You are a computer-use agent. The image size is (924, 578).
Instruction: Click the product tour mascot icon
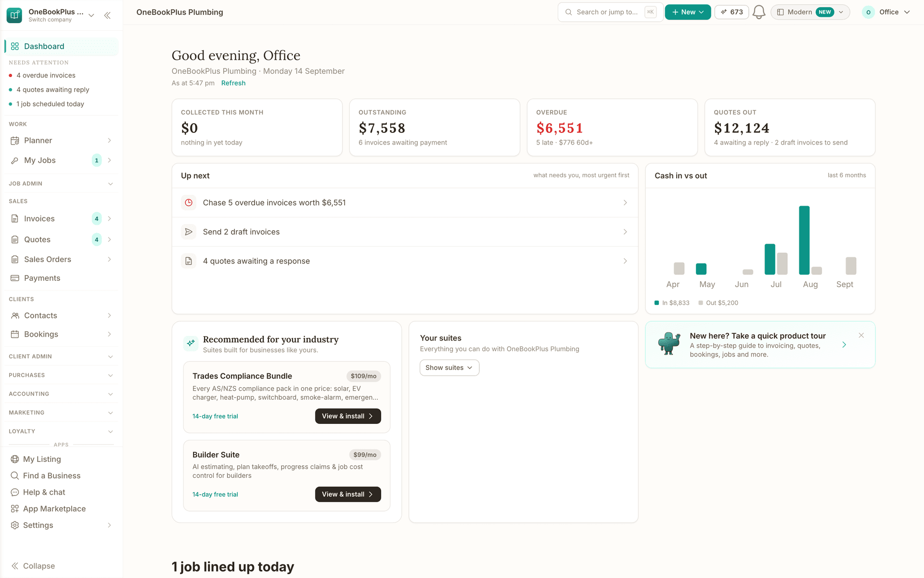pos(669,344)
